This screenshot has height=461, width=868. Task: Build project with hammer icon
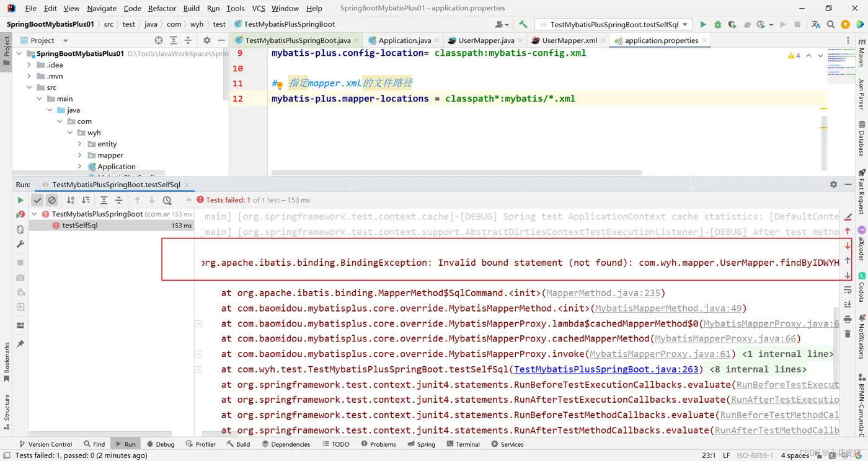(523, 25)
